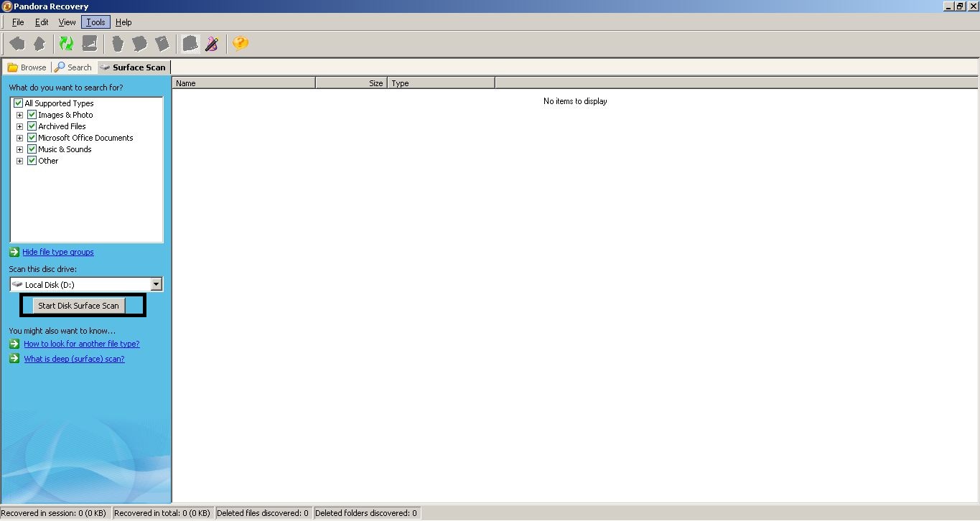Uncheck the Images & Photo checkbox
This screenshot has width=980, height=521.
coord(32,115)
